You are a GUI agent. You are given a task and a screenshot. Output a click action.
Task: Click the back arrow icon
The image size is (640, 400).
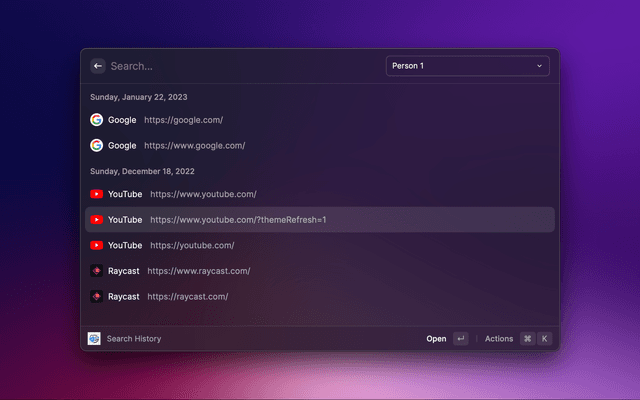(x=97, y=66)
